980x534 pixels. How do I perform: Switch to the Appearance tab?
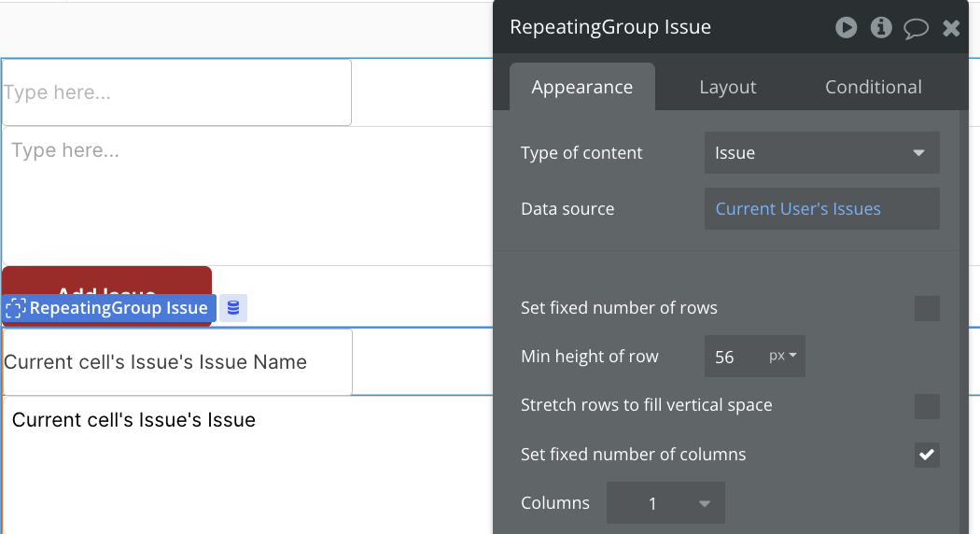tap(581, 87)
